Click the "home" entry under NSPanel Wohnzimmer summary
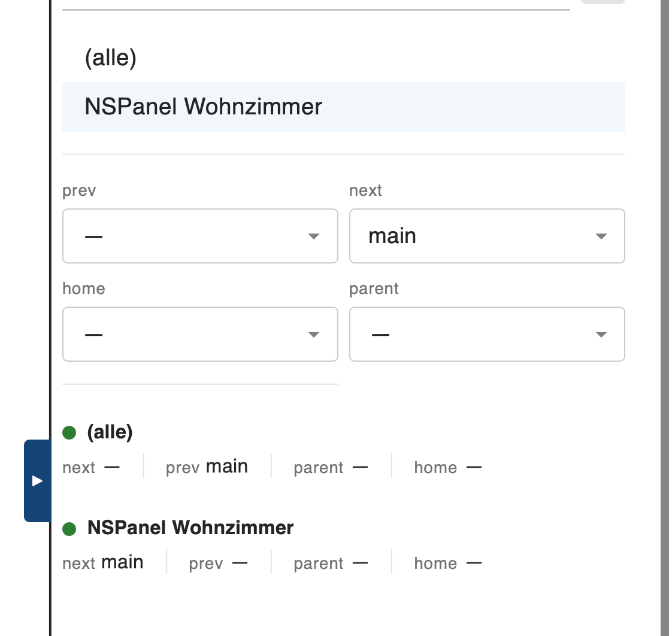 coord(447,563)
